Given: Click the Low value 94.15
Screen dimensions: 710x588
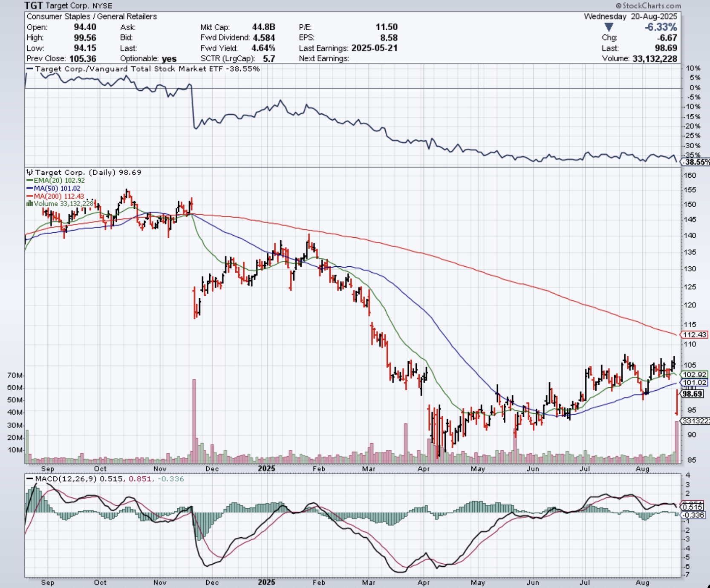Looking at the screenshot, I should point(85,48).
